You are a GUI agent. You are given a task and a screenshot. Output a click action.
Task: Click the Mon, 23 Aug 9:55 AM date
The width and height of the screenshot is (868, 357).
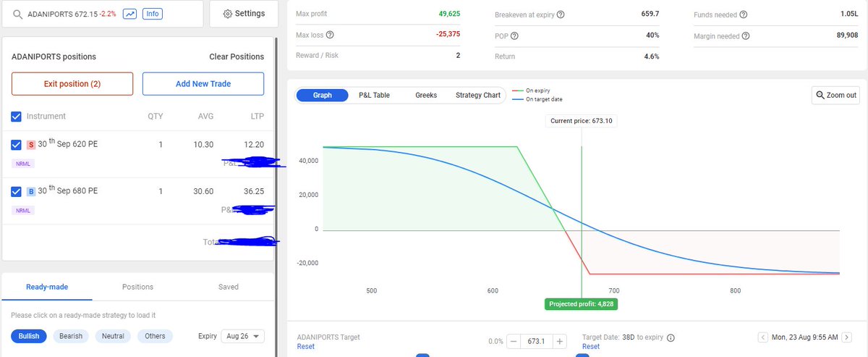click(805, 337)
